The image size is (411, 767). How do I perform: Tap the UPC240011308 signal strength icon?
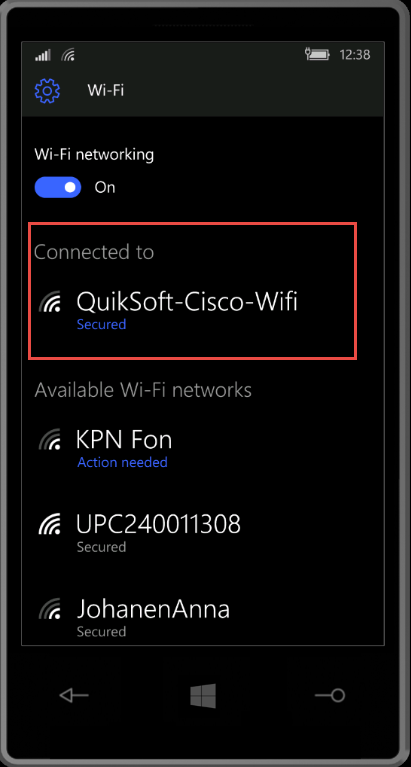[50, 524]
